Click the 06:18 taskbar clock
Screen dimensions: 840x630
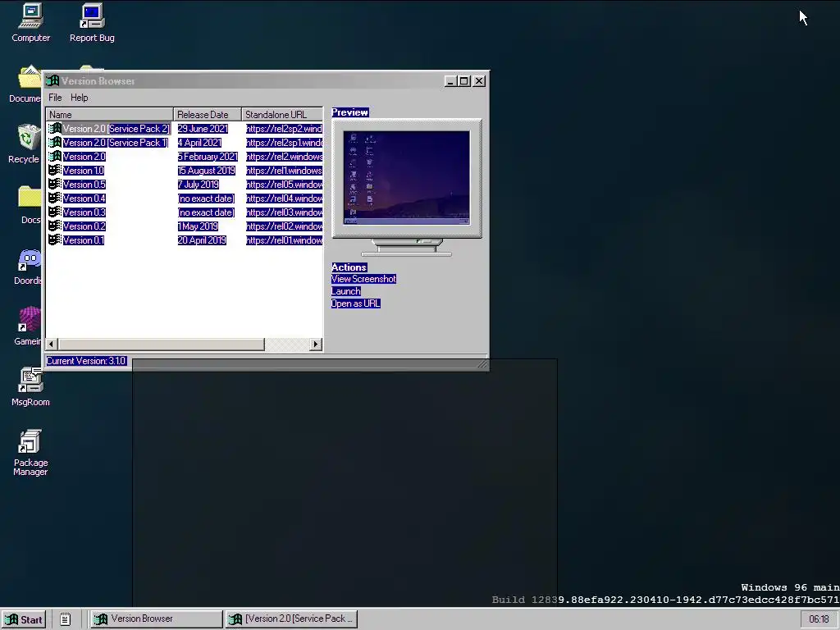click(x=819, y=619)
